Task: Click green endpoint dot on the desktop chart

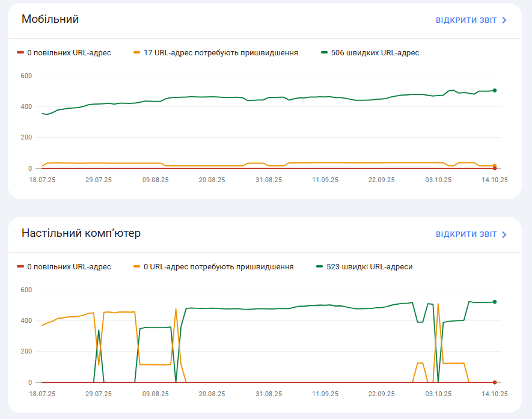Action: [x=495, y=302]
